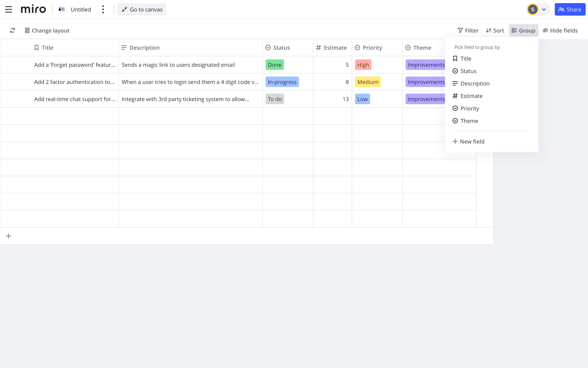Image resolution: width=588 pixels, height=368 pixels.
Task: Expand the avatar dropdown chevron
Action: point(544,10)
